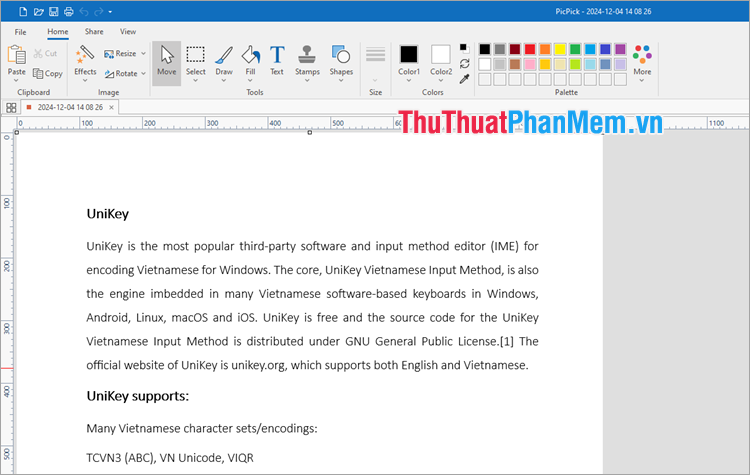The image size is (750, 475).
Task: Select the 2024-12-04 14 08 26 document tab
Action: pyautogui.click(x=70, y=107)
